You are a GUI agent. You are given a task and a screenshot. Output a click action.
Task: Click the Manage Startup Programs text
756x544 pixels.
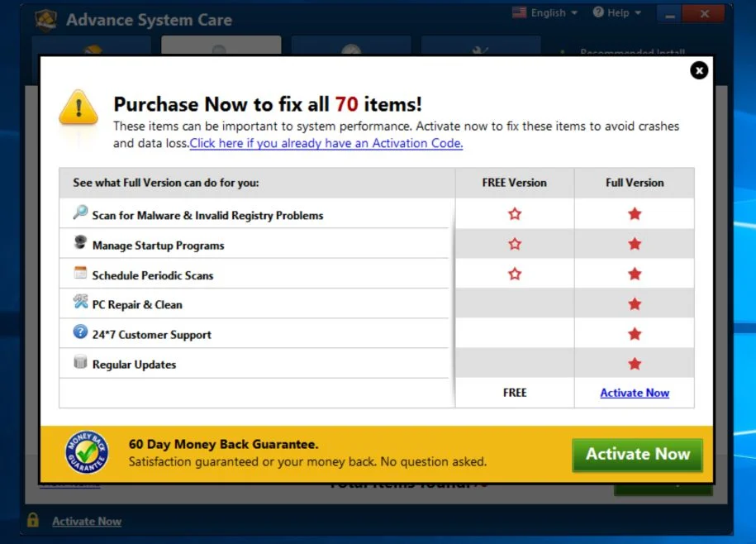[158, 246]
